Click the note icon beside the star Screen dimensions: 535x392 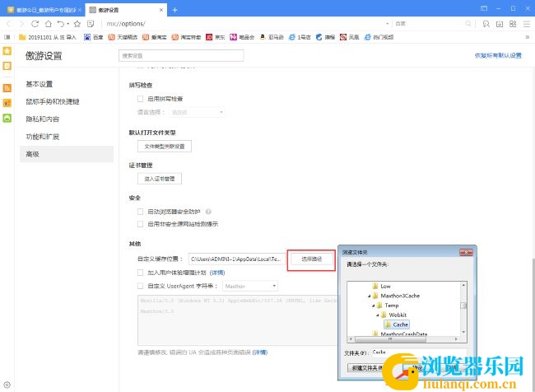tap(91, 24)
